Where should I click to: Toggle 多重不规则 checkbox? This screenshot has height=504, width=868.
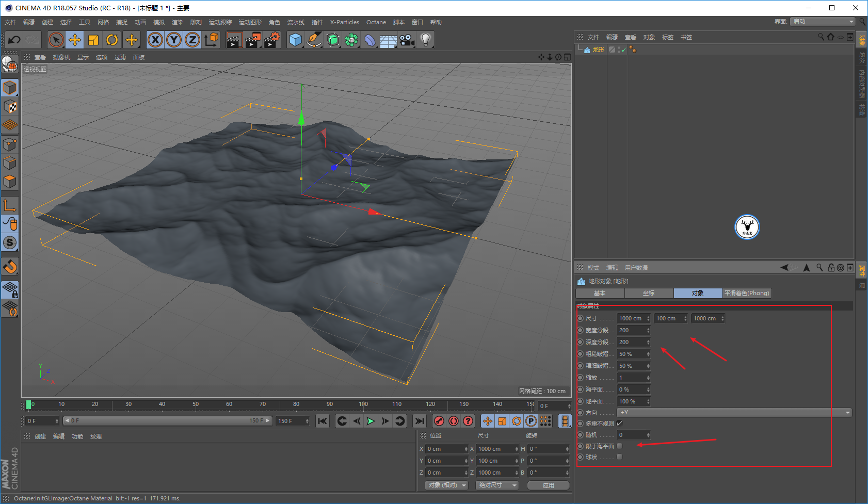click(x=619, y=424)
